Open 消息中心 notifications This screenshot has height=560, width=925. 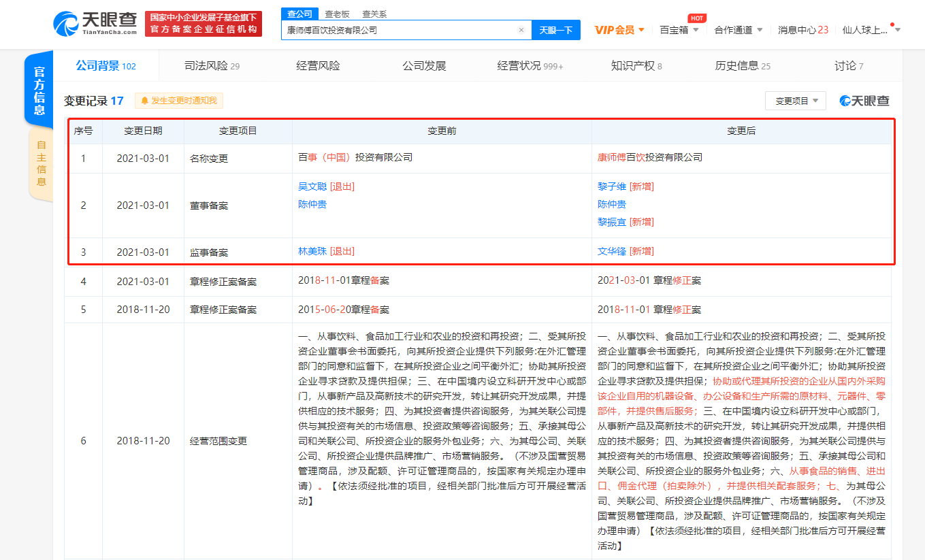(802, 30)
